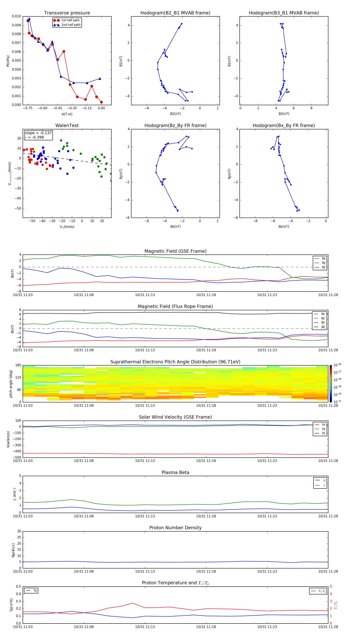Click the 'βp' legend entry in Plasma Beta

pos(320,480)
